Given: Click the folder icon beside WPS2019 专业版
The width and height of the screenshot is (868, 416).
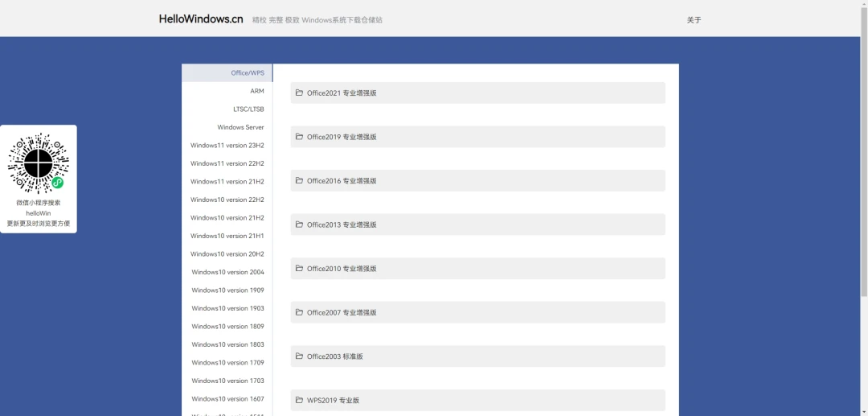Looking at the screenshot, I should 300,400.
